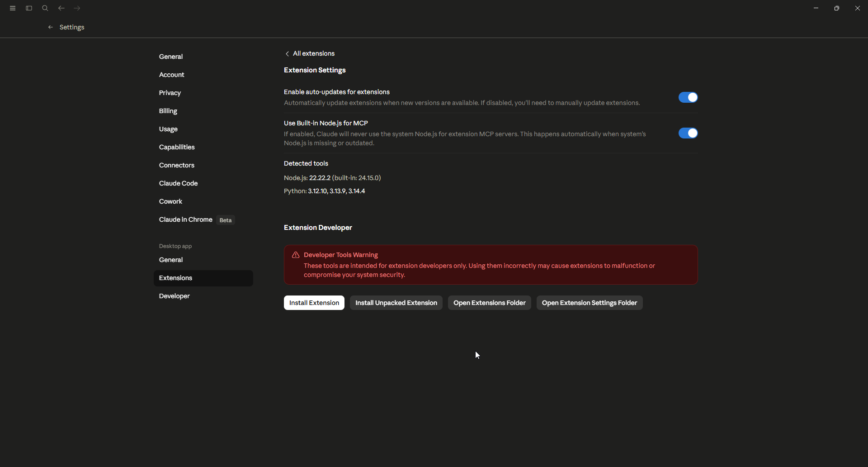This screenshot has height=467, width=868.
Task: Open the hamburger menu icon
Action: pyautogui.click(x=13, y=8)
